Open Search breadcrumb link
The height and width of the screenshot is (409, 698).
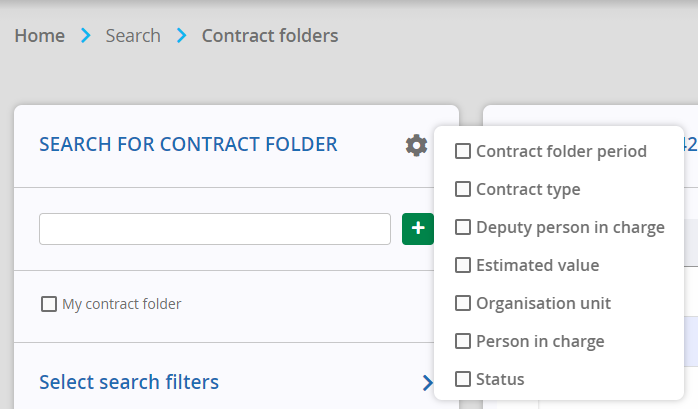(x=133, y=36)
